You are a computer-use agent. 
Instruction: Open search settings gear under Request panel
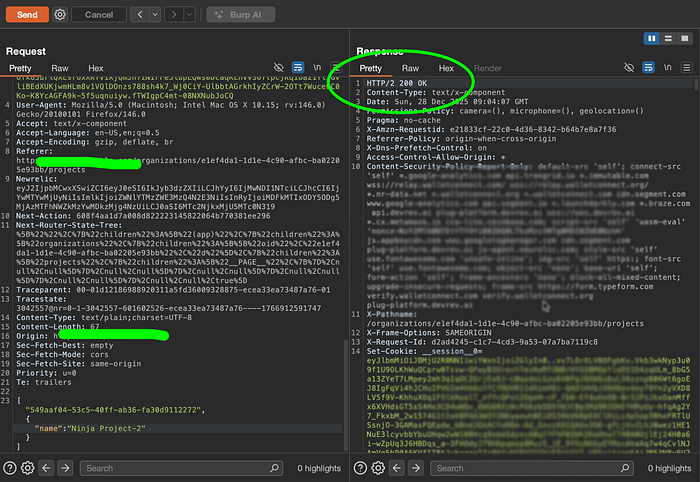[28, 468]
